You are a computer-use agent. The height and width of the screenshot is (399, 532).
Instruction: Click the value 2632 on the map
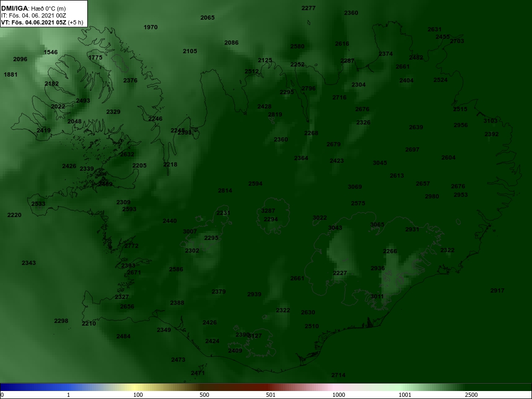[127, 154]
